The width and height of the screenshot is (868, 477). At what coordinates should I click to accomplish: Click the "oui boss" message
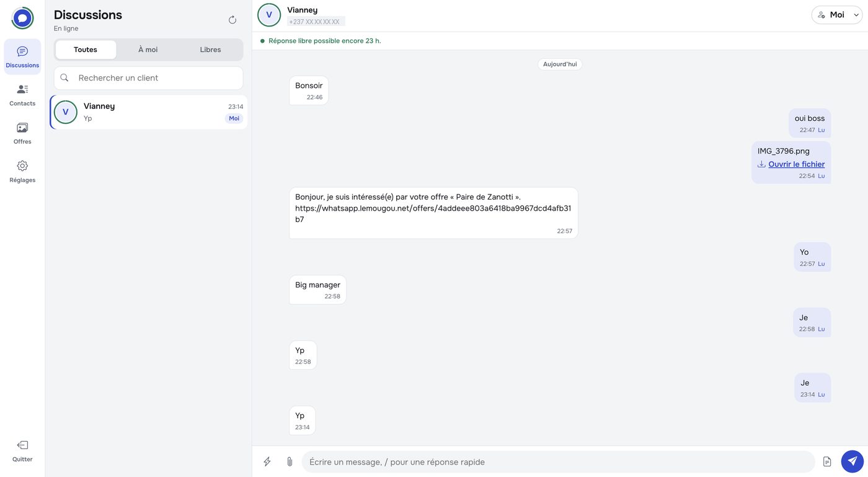(810, 123)
